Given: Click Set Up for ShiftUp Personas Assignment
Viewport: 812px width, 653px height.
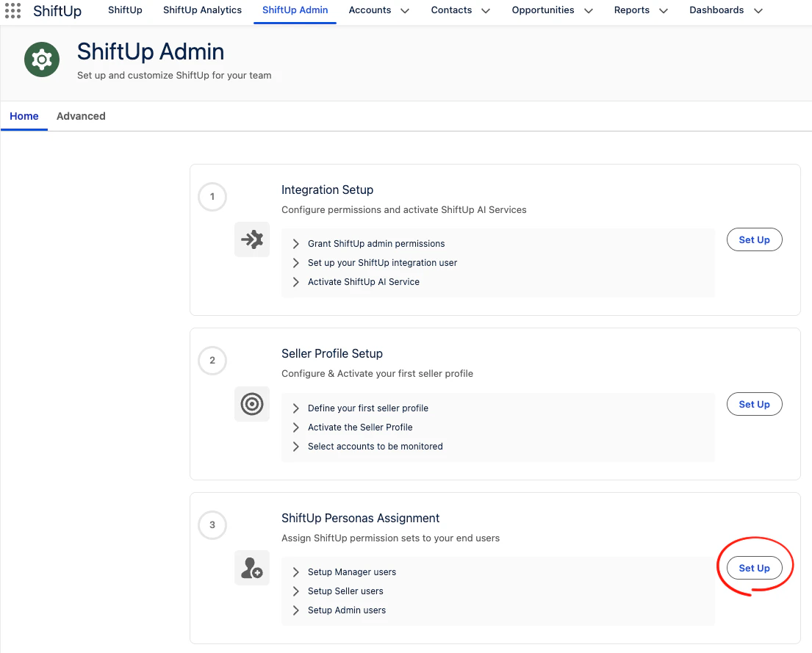Looking at the screenshot, I should (754, 568).
